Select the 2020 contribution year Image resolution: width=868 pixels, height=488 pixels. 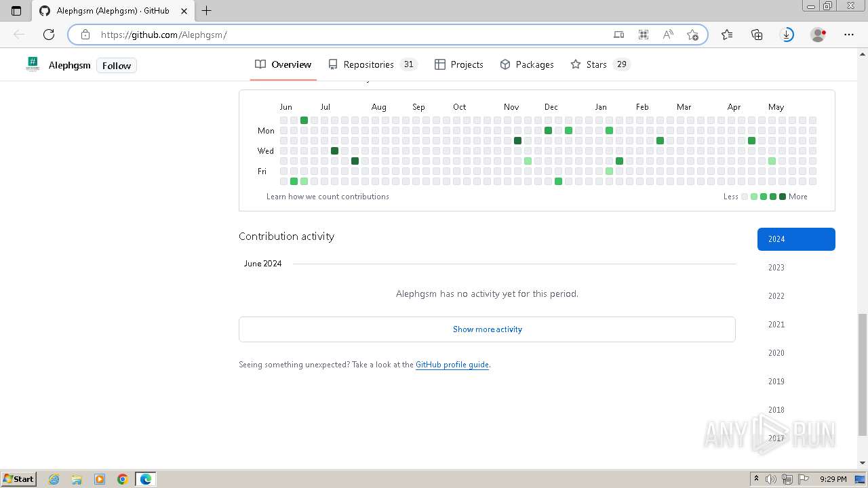[x=796, y=353]
